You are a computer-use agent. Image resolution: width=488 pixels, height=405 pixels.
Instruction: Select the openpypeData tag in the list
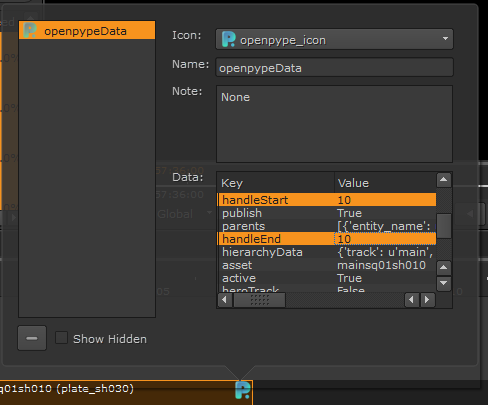[87, 30]
